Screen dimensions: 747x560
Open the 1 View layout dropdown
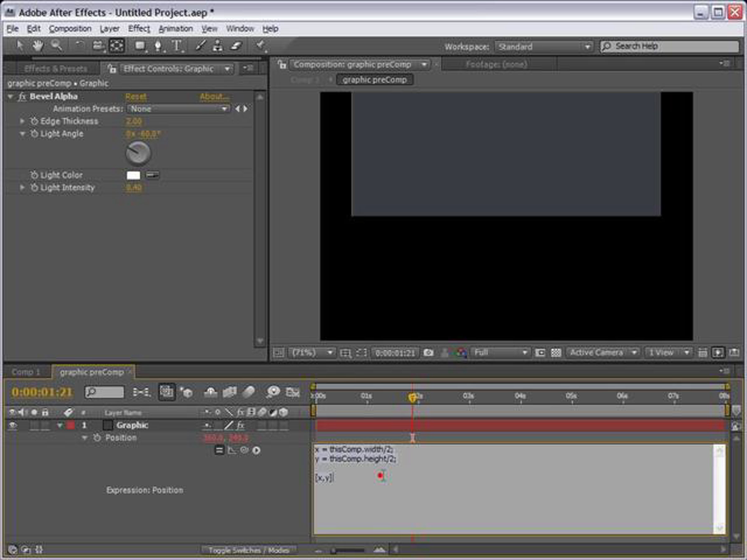click(668, 353)
